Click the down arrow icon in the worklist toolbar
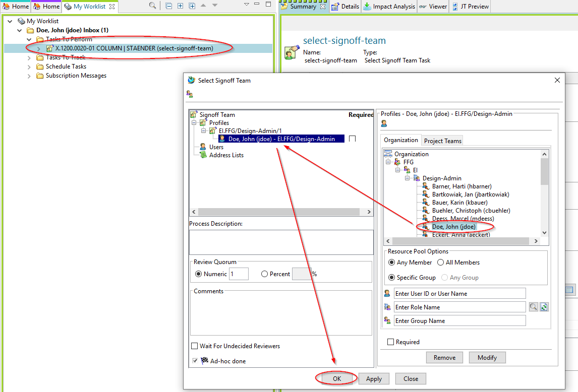This screenshot has width=578, height=392. 215,6
